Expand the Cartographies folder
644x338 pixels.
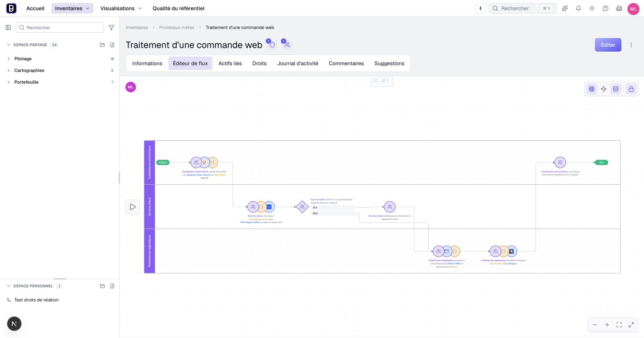[9, 70]
